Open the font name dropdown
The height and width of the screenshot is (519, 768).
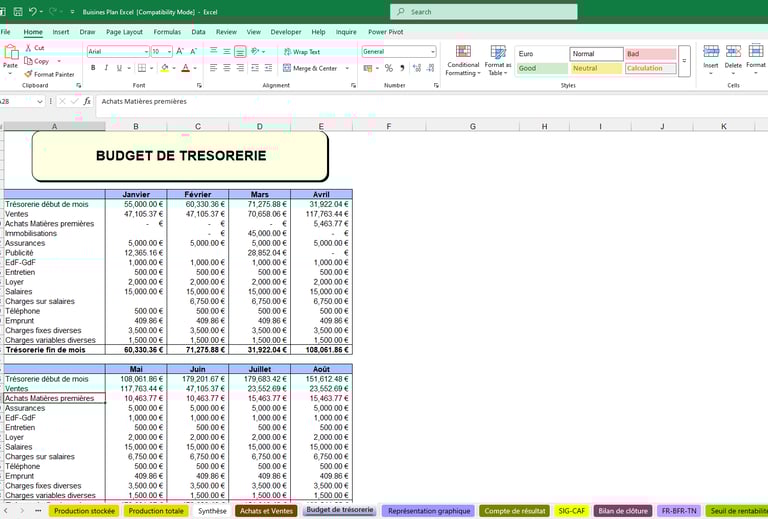(146, 51)
